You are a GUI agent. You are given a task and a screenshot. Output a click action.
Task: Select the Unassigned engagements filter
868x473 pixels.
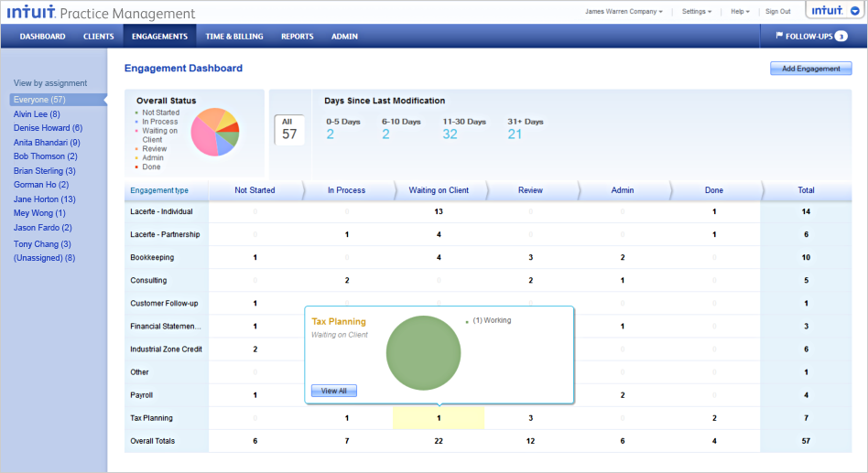[x=44, y=258]
